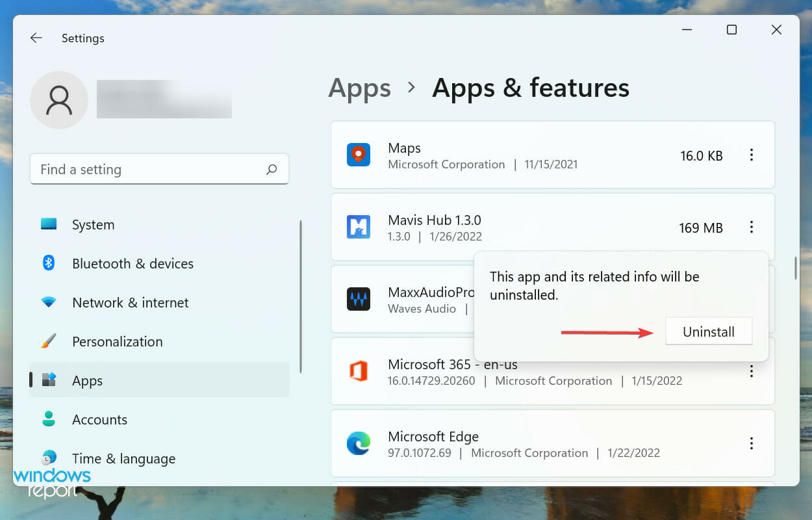This screenshot has height=520, width=812.
Task: Click the Maps 11/15/2021 date
Action: coord(550,164)
